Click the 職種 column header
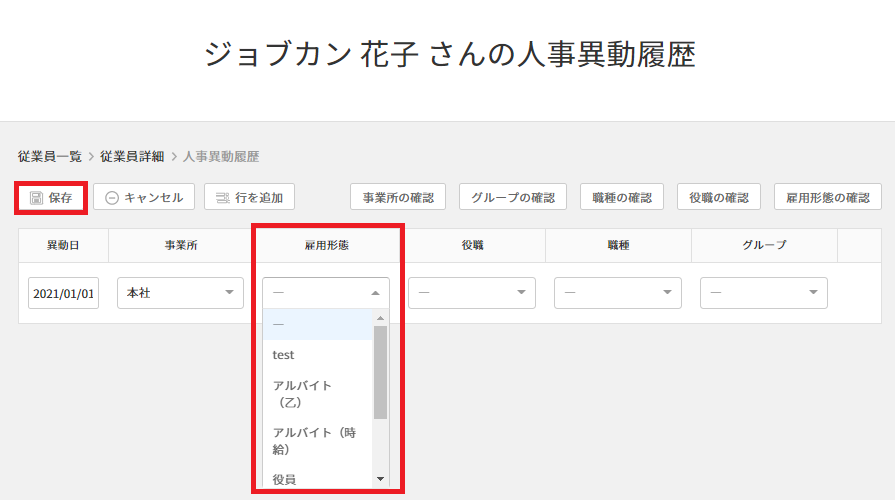The image size is (895, 500). point(618,245)
